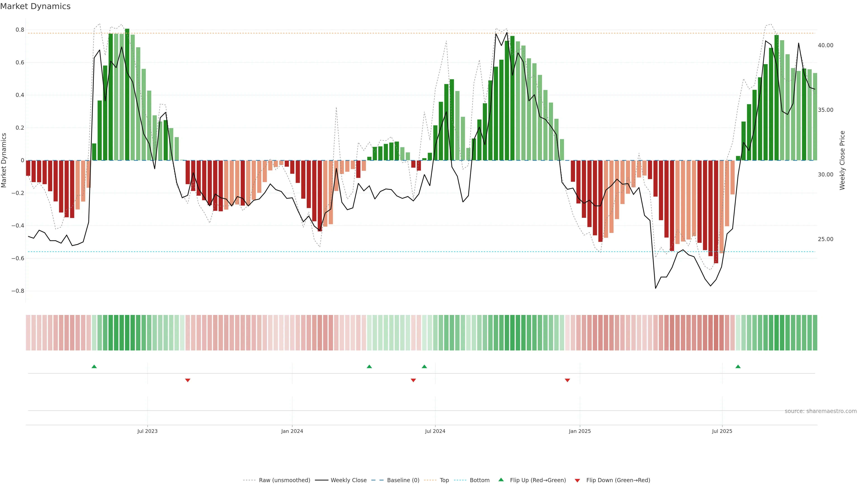Click the source: sharemaestro.com text
868x488 pixels.
821,411
